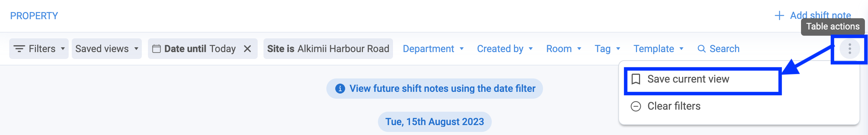Open the three-dot Table actions menu

850,49
